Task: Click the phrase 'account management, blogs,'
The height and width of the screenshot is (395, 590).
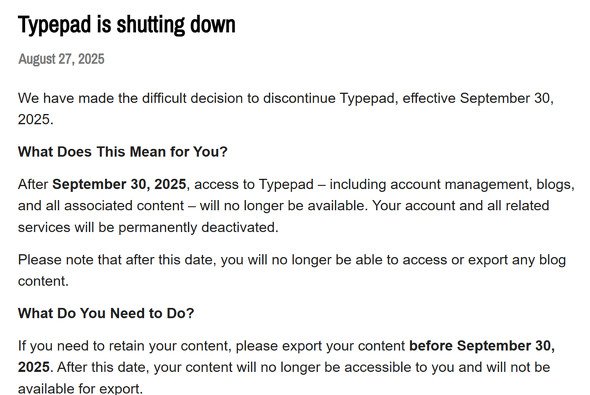Action: (482, 184)
